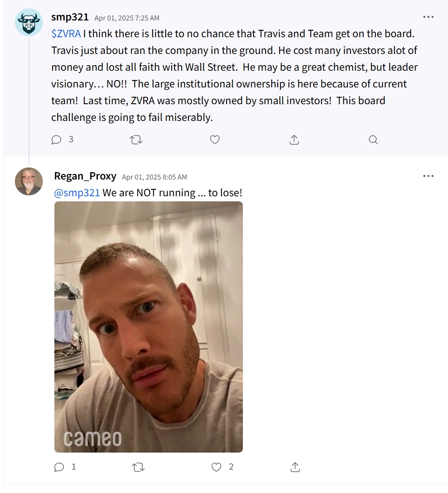This screenshot has width=448, height=493.
Task: Open the three-dot menu on Regan_Proxy's reply
Action: coord(428,176)
